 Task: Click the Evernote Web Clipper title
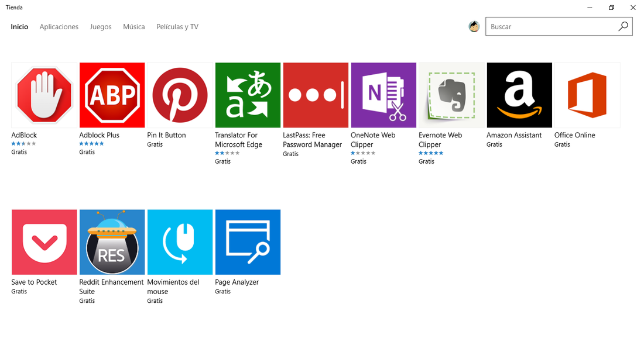440,140
